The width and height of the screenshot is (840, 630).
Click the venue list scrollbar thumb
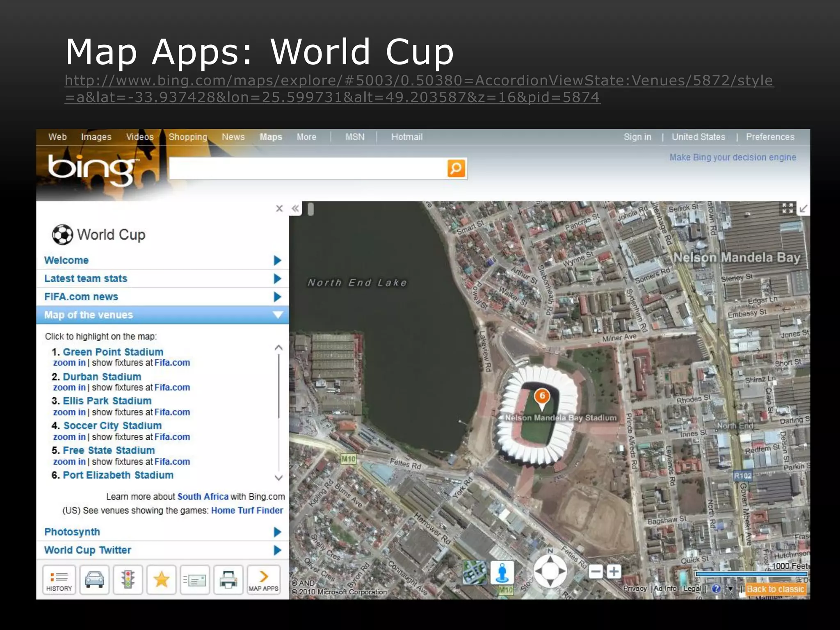[x=278, y=386]
